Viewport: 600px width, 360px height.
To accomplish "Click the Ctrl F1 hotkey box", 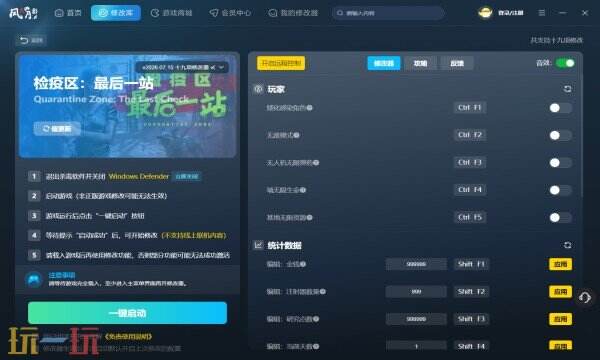I will (x=470, y=108).
